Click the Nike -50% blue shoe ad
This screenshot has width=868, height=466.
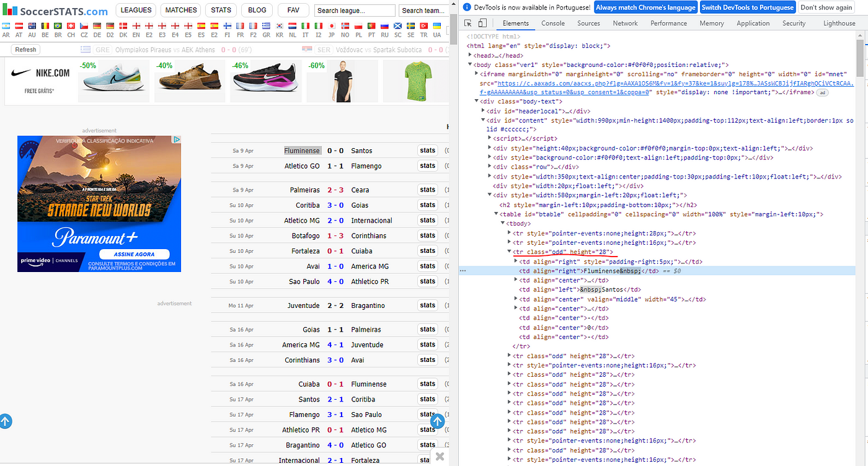click(113, 81)
